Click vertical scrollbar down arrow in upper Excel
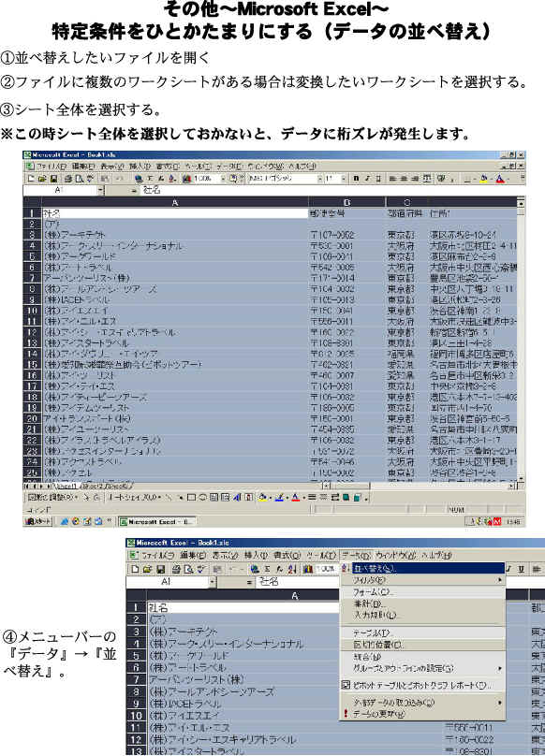Image resolution: width=545 pixels, height=756 pixels. pos(521,478)
